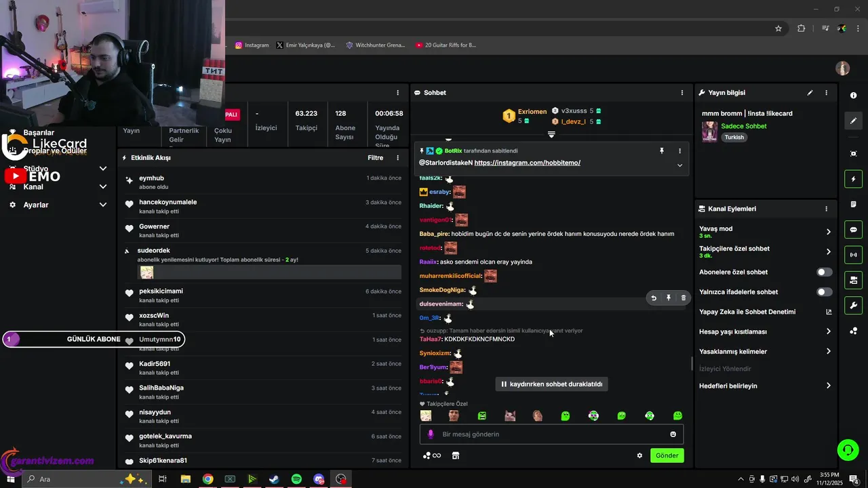This screenshot has height=488, width=868.
Task: Open Discord from the taskbar
Action: click(x=319, y=479)
